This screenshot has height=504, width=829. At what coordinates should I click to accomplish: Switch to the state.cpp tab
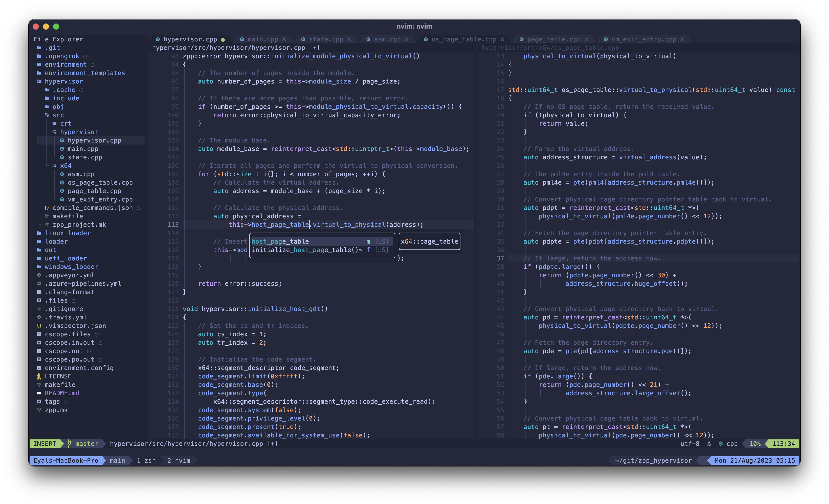pos(326,39)
